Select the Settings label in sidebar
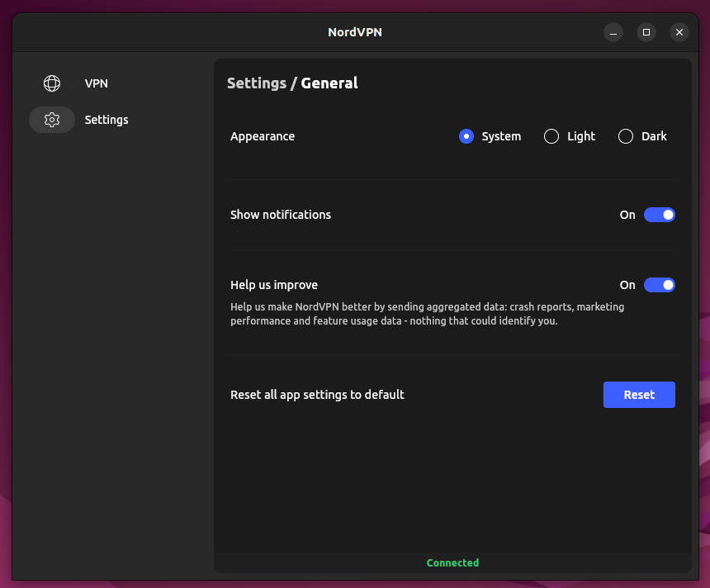The image size is (710, 588). click(x=106, y=120)
